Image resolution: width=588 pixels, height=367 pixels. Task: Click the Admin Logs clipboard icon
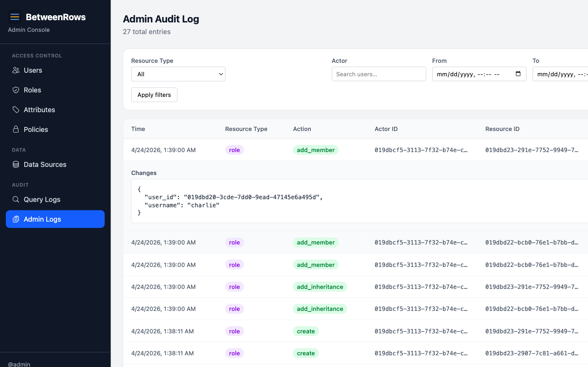pyautogui.click(x=16, y=219)
